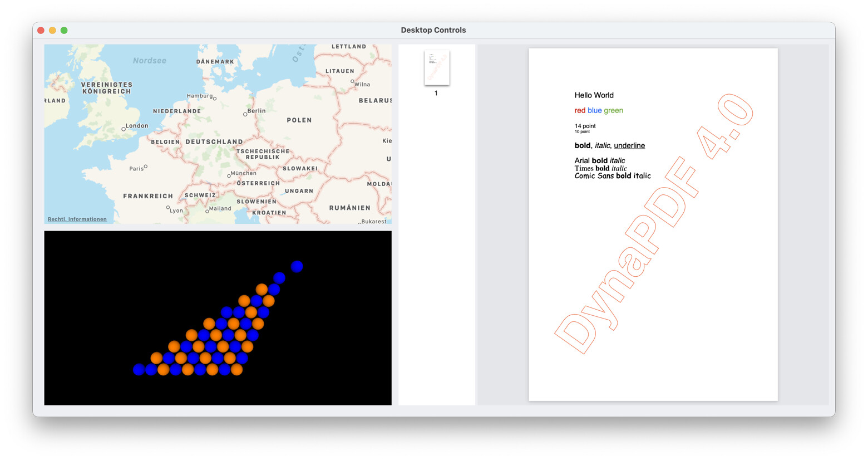The image size is (868, 460).
Task: Click the rightmost orange sphere in bottom row
Action: (x=236, y=369)
